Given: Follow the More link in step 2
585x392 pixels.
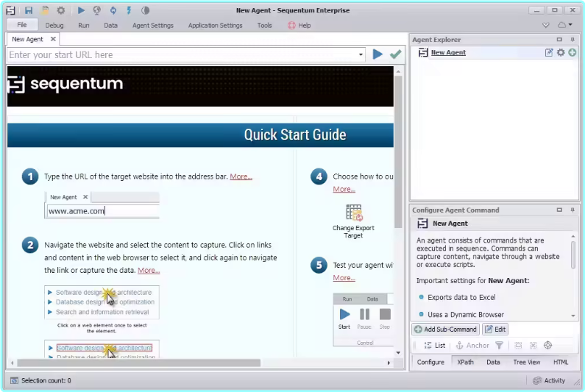Looking at the screenshot, I should point(149,271).
